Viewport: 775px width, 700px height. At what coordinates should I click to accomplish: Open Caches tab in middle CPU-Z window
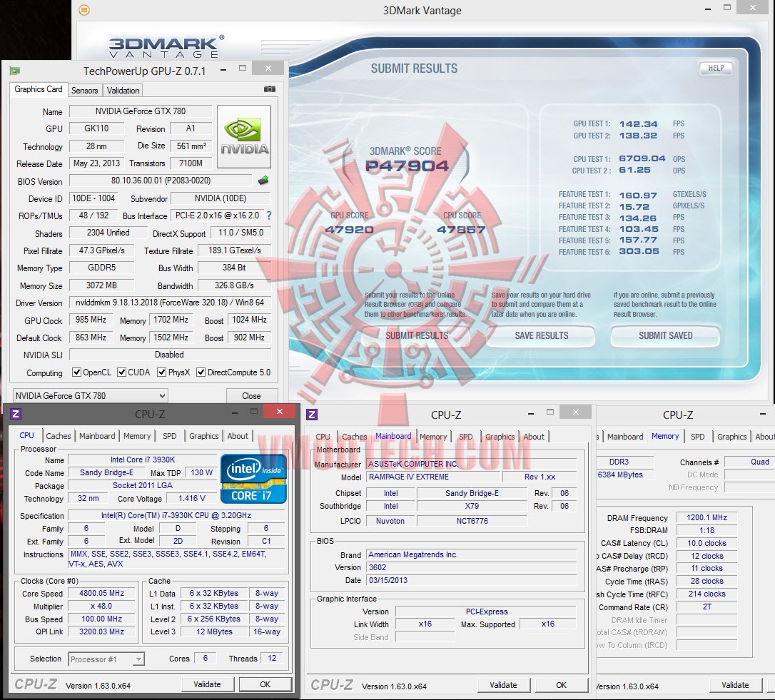pyautogui.click(x=355, y=437)
